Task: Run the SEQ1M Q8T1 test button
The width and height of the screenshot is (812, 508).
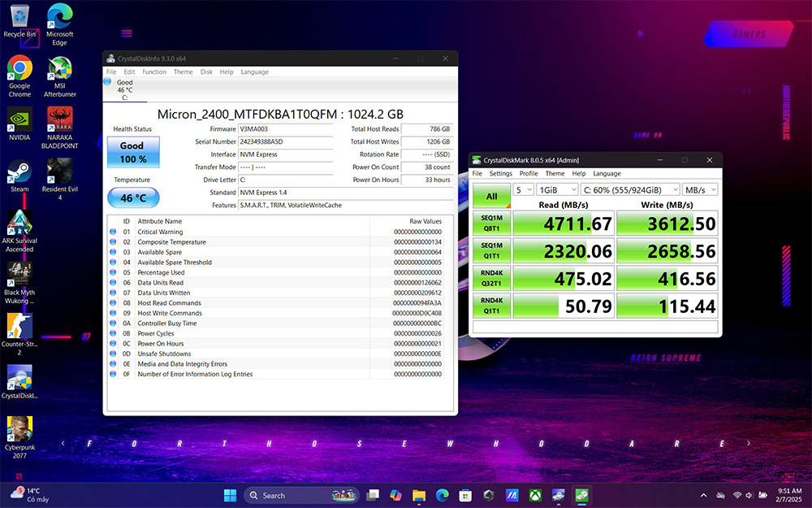Action: (x=491, y=224)
